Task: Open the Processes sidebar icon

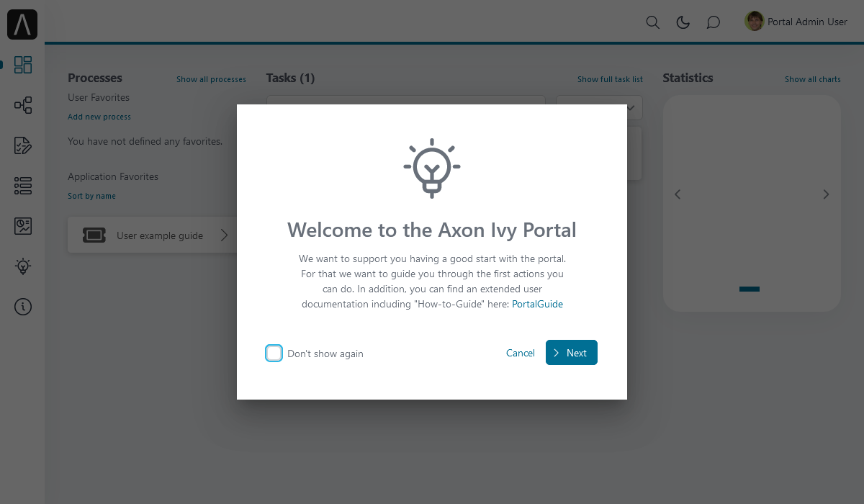Action: [23, 105]
